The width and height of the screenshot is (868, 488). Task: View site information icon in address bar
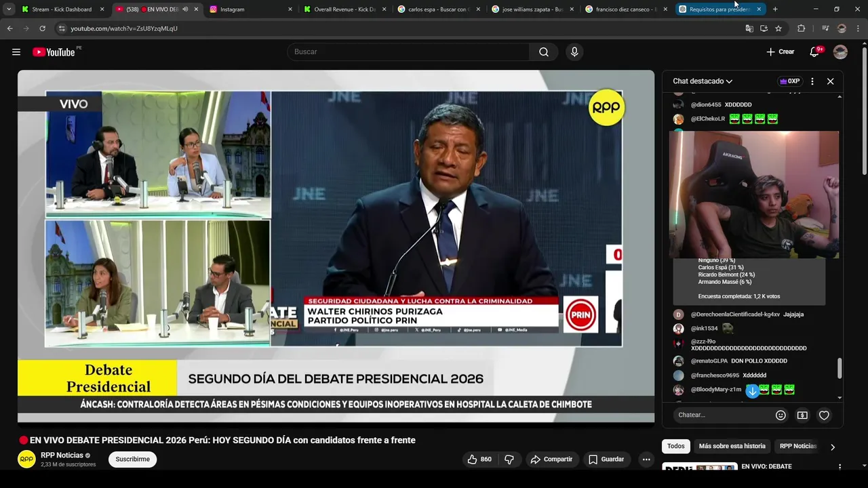(x=62, y=28)
